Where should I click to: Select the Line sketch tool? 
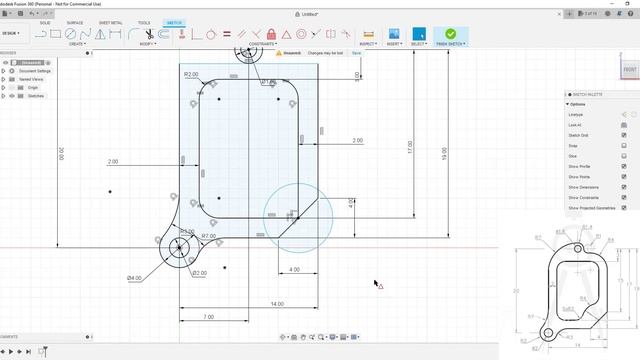(x=40, y=34)
